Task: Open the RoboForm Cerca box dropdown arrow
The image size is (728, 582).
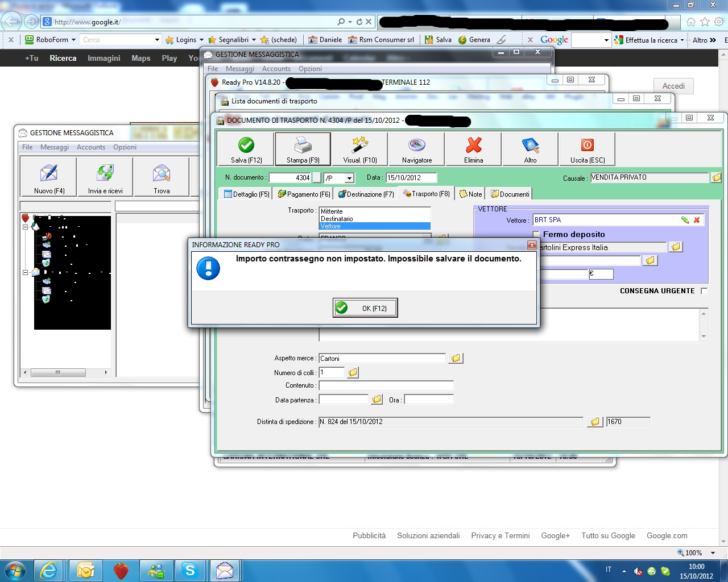Action: pos(157,40)
